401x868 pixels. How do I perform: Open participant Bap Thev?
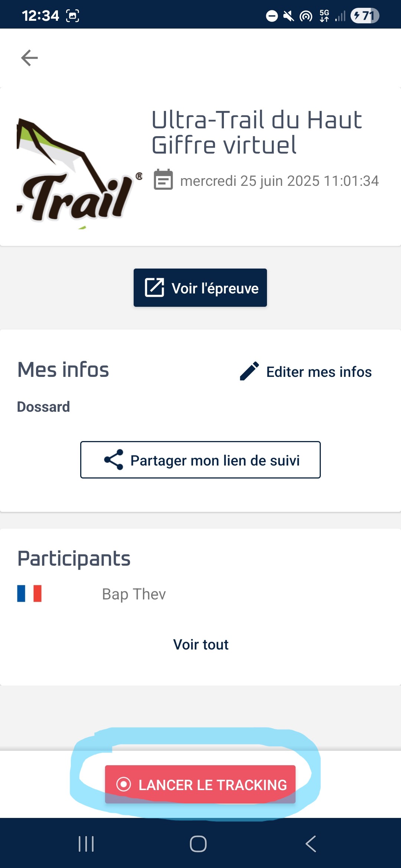[134, 594]
